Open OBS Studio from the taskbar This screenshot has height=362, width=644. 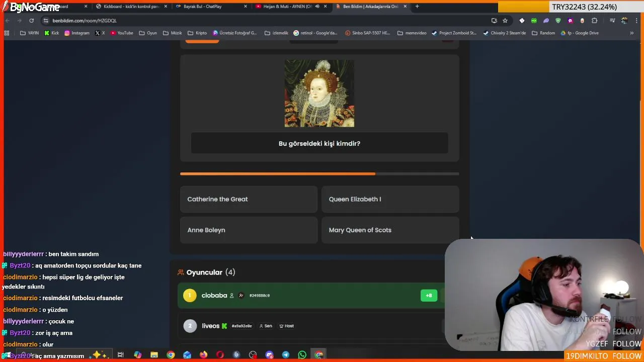pos(253,355)
